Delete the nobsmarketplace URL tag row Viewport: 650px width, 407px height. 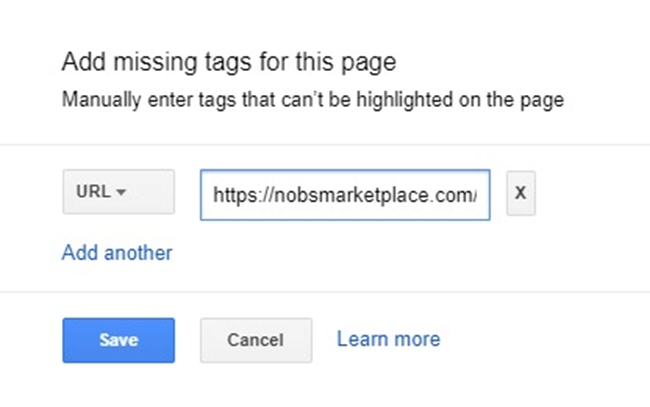(520, 194)
